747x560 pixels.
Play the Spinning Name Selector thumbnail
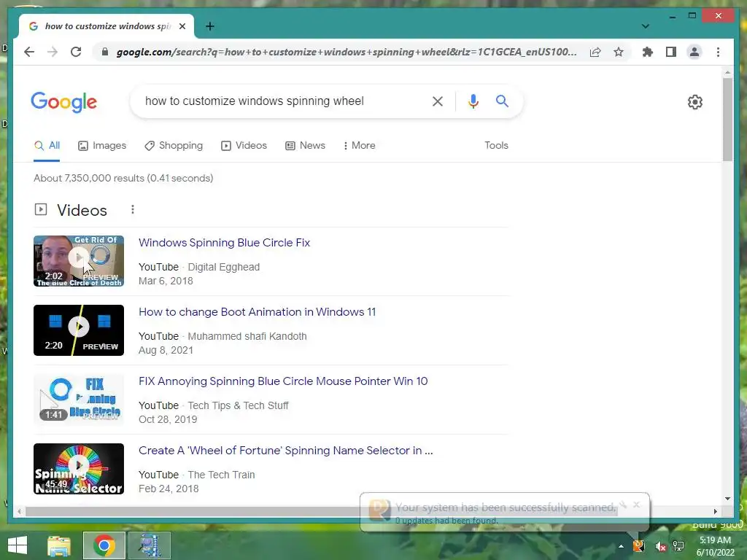(79, 469)
